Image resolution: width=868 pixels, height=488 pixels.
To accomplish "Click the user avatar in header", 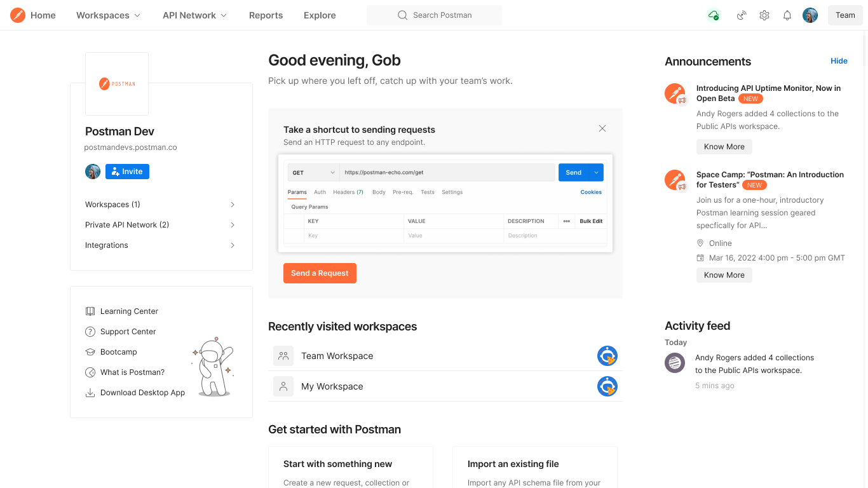I will 810,15.
